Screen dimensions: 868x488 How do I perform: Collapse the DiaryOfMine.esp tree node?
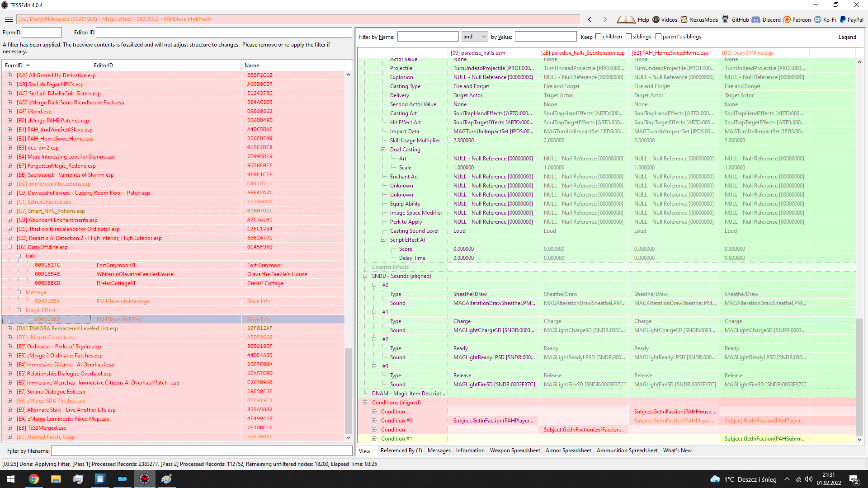tap(9, 247)
